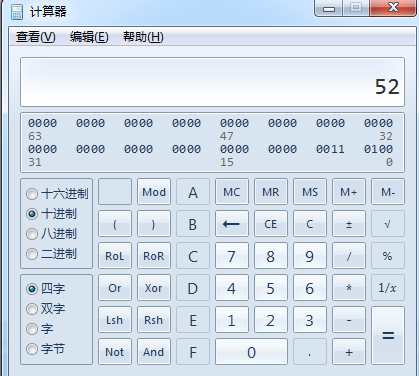The height and width of the screenshot is (376, 419).
Task: Click the hex digit E key
Action: (x=193, y=320)
